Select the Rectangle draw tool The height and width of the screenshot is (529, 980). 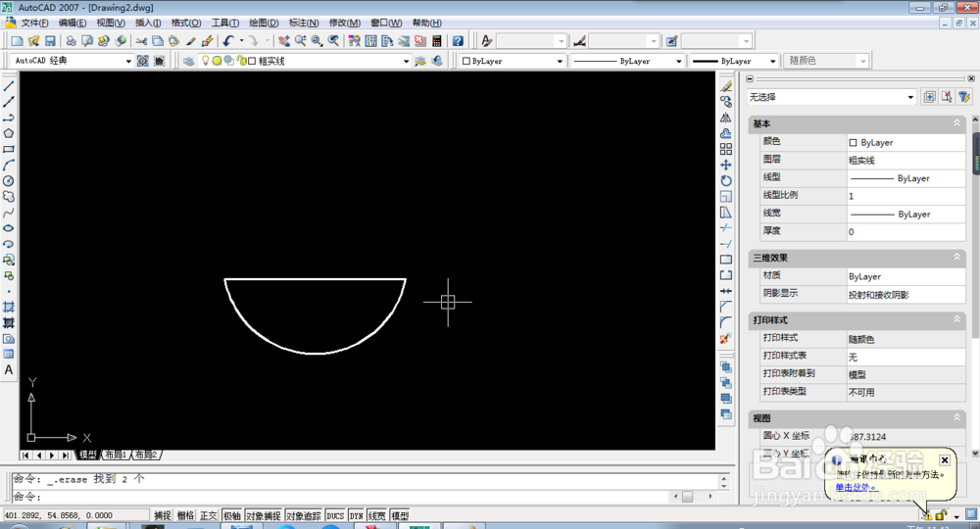9,149
